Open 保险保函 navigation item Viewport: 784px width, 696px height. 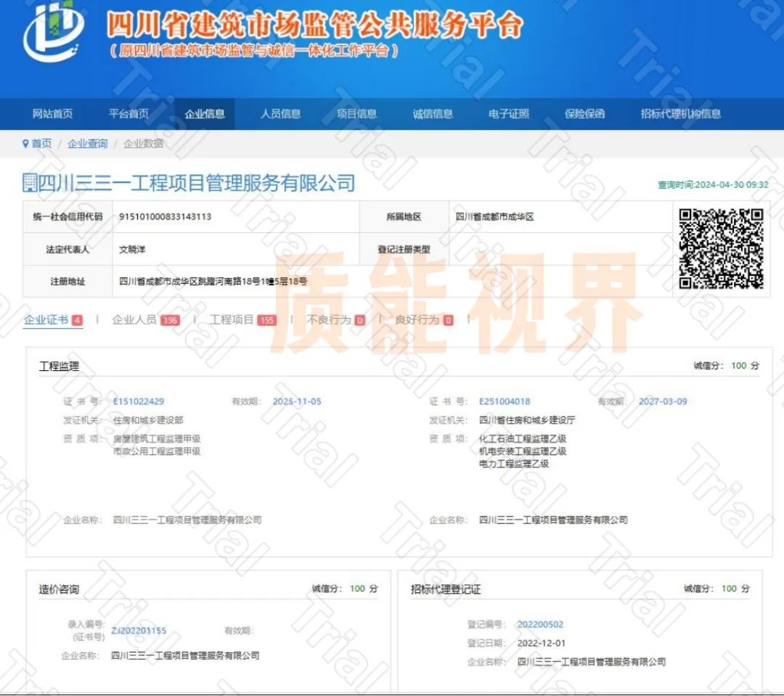(585, 113)
